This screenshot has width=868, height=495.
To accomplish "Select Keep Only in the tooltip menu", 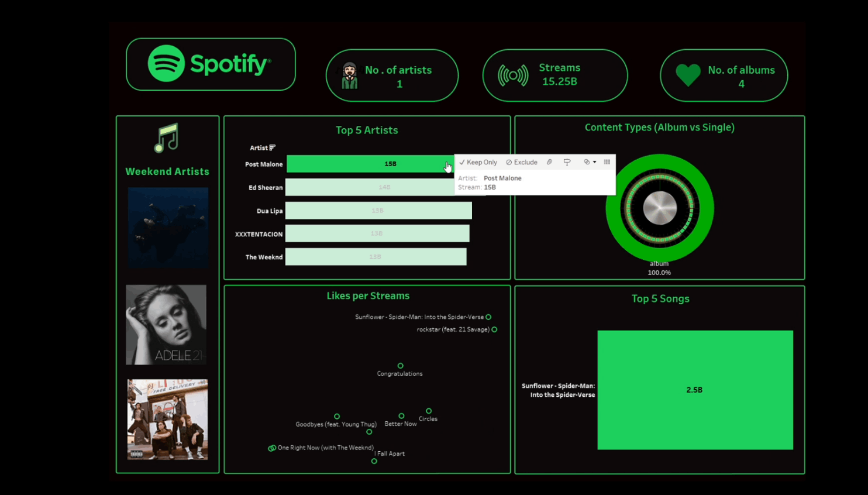I will [477, 162].
